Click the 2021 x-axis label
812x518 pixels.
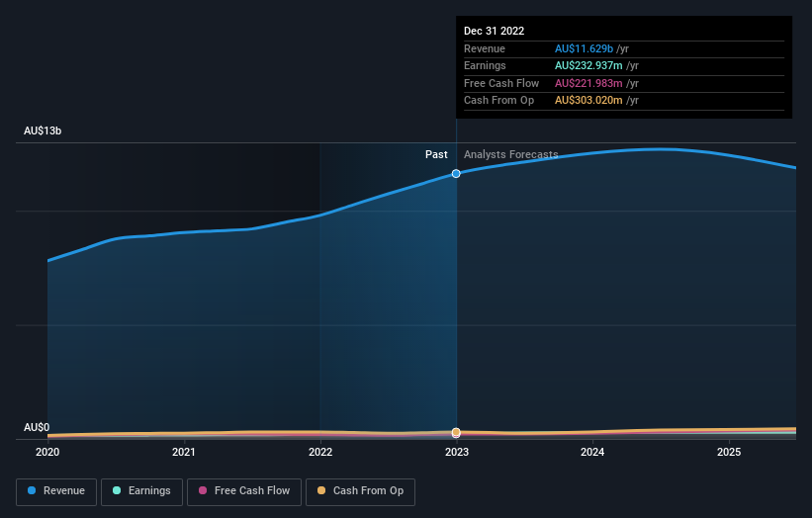[184, 452]
